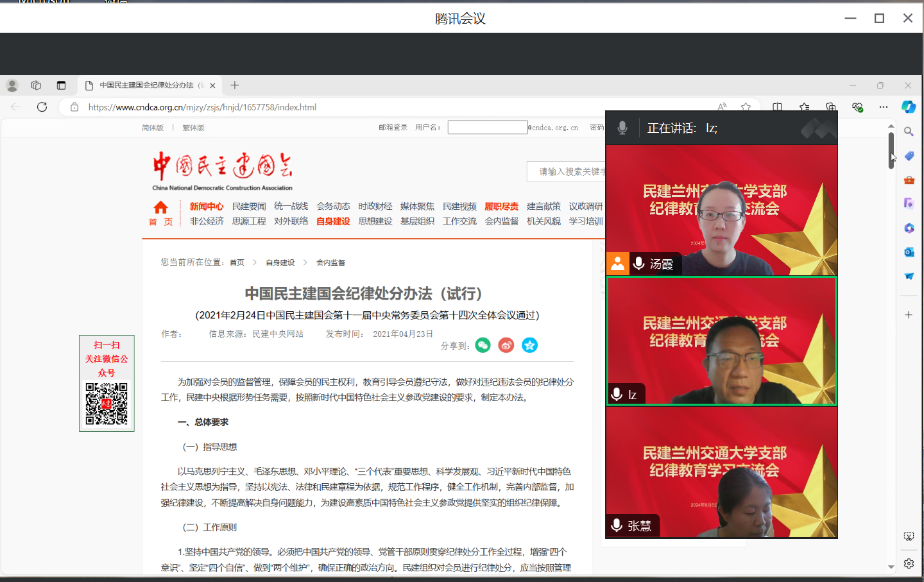
Task: Click 汤霞's microphone indicator
Action: (x=638, y=264)
